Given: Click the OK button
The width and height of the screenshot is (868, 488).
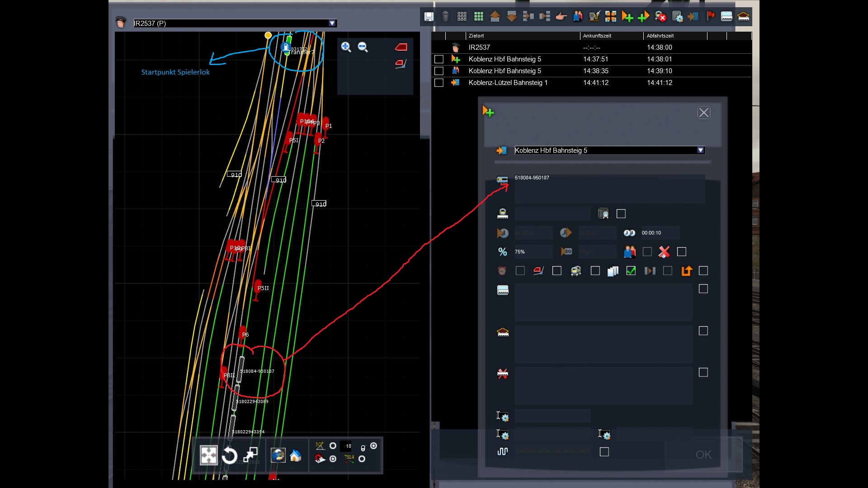Looking at the screenshot, I should 703,455.
